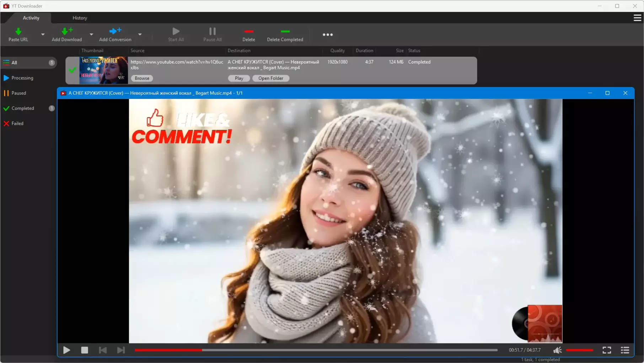Mute the player audio

click(x=557, y=350)
